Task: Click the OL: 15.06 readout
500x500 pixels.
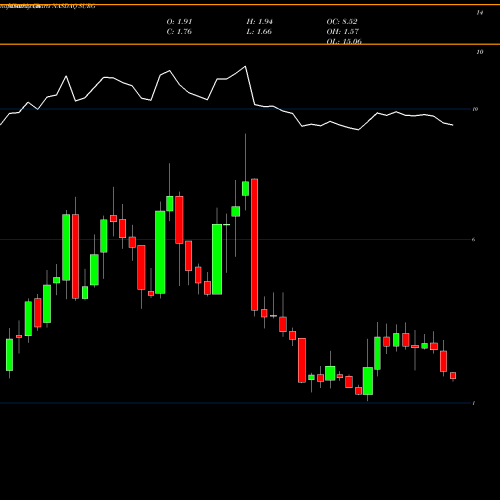Action: click(344, 41)
